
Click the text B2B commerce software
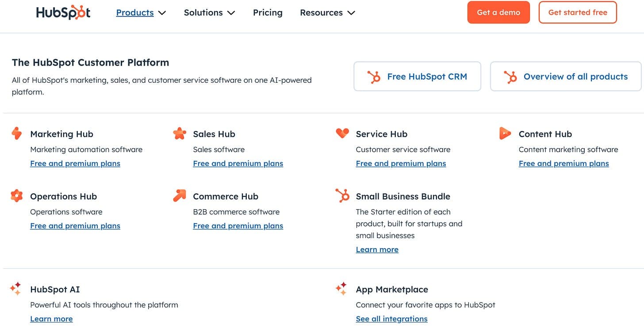[x=237, y=212]
